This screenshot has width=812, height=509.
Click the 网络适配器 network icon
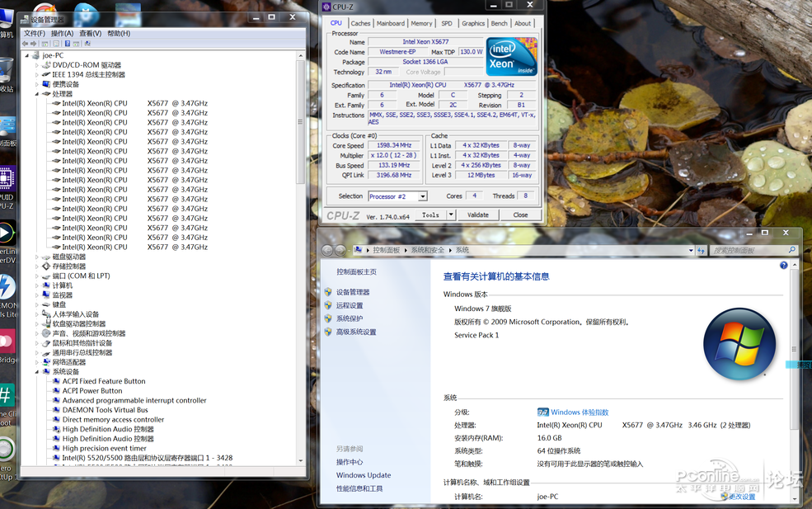point(46,362)
